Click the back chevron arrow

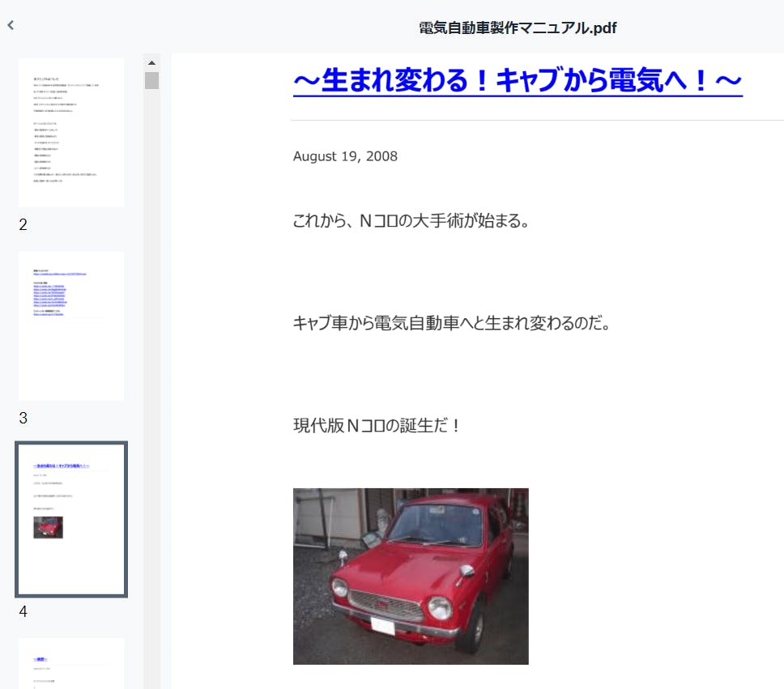11,25
